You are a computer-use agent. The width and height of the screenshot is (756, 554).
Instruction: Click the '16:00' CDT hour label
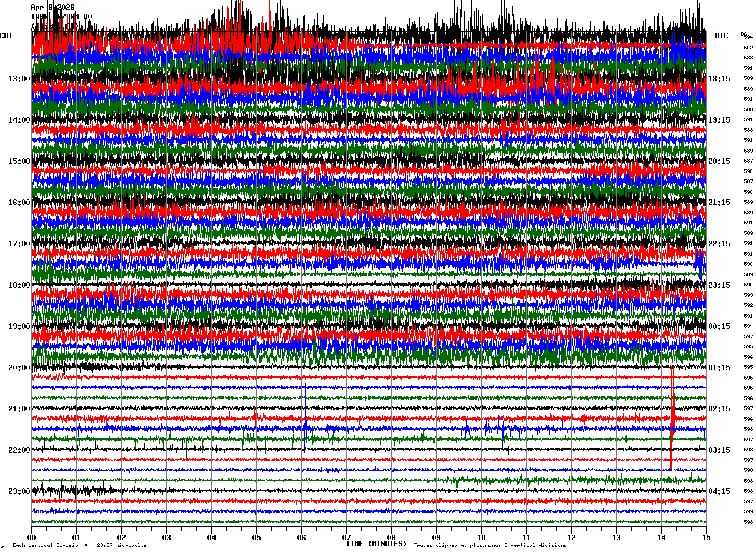[x=19, y=203]
